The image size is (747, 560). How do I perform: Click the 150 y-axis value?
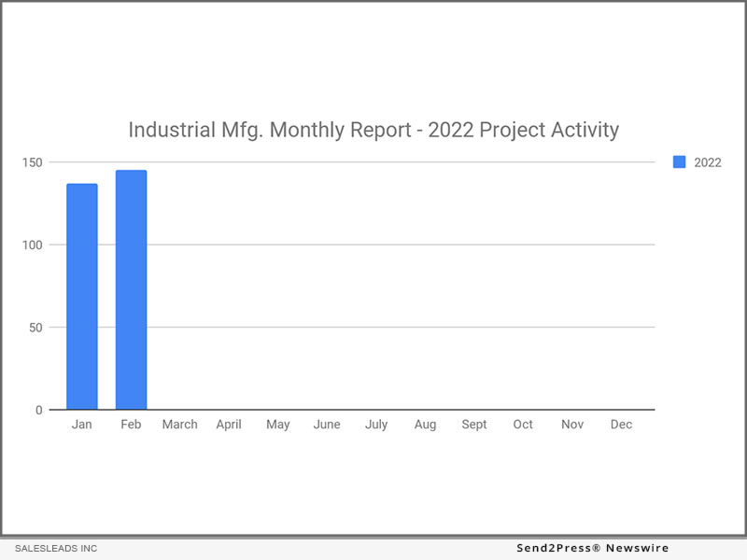pos(34,162)
